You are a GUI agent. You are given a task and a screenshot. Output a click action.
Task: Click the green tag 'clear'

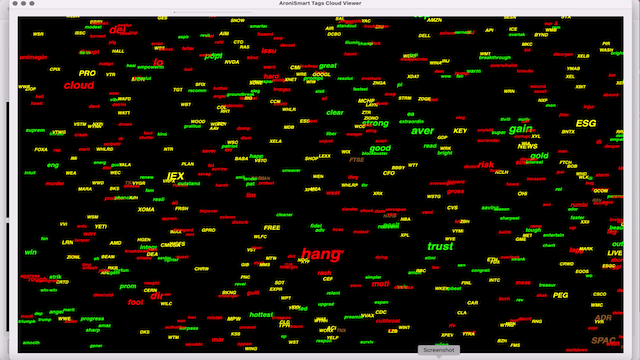335,113
